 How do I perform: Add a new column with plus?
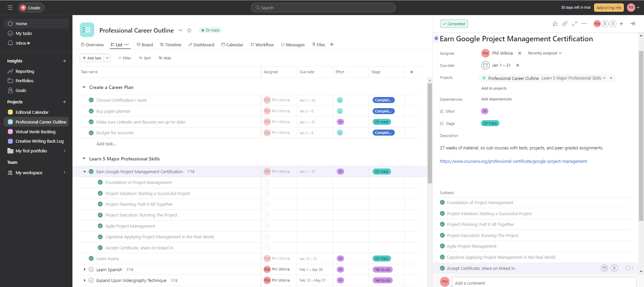tap(412, 72)
